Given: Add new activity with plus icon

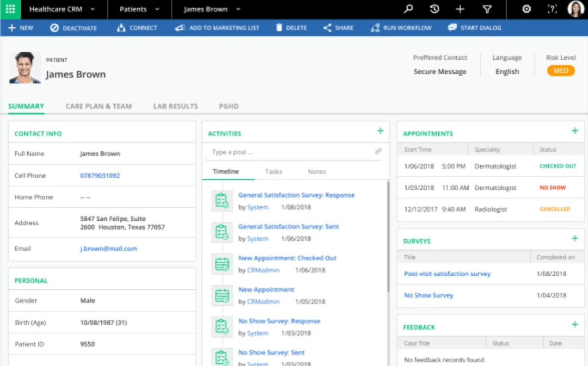Looking at the screenshot, I should pyautogui.click(x=380, y=131).
